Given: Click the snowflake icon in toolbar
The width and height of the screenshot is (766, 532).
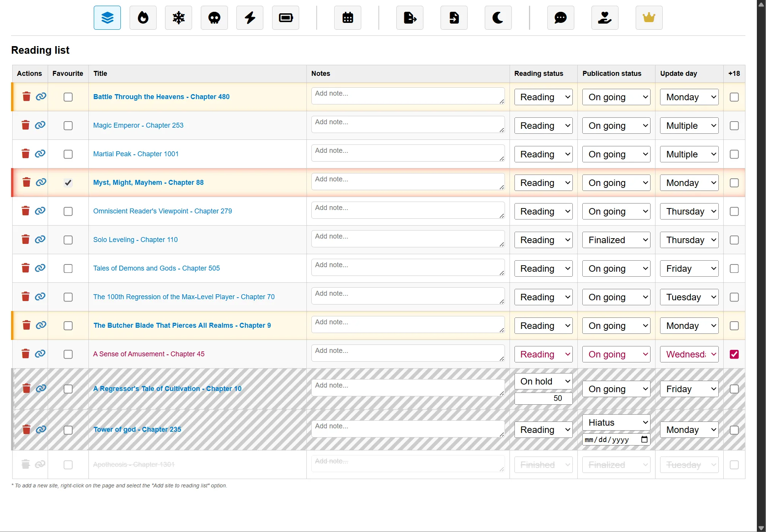Looking at the screenshot, I should [178, 18].
